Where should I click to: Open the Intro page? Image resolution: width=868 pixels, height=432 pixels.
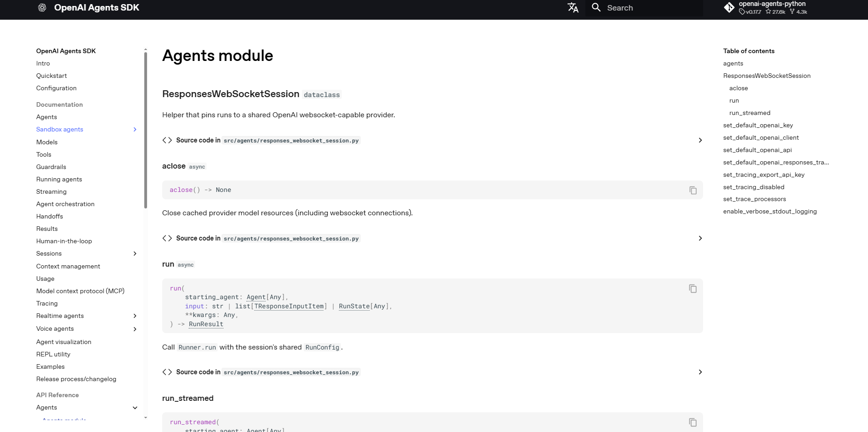tap(43, 64)
